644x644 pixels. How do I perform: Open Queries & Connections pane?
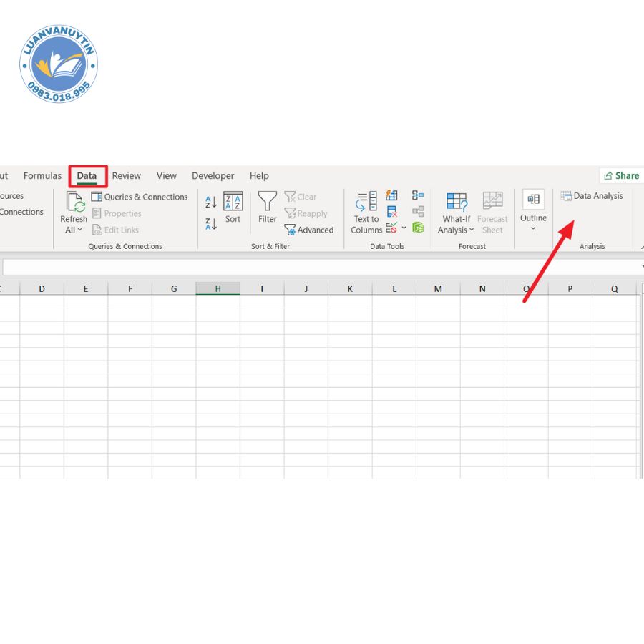tap(140, 197)
